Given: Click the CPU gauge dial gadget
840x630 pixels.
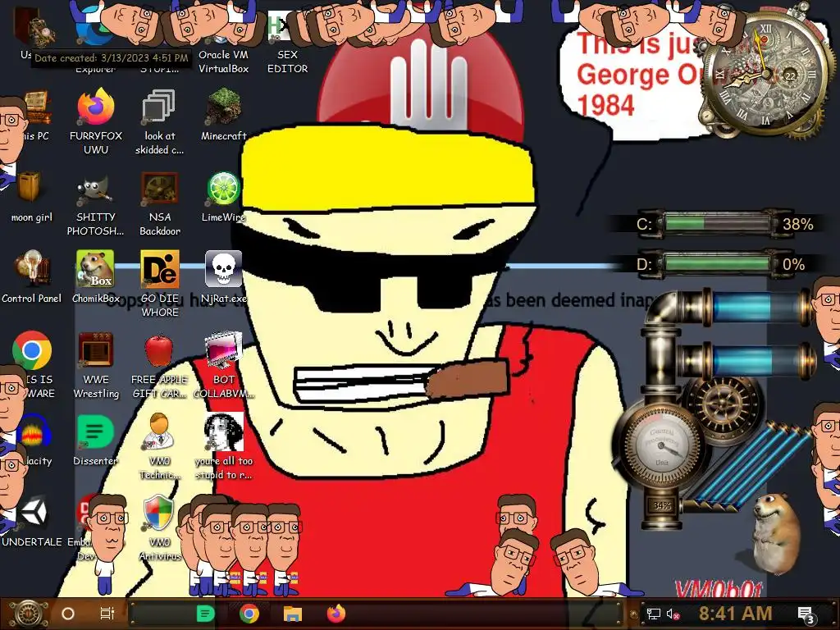Looking at the screenshot, I should pyautogui.click(x=661, y=445).
